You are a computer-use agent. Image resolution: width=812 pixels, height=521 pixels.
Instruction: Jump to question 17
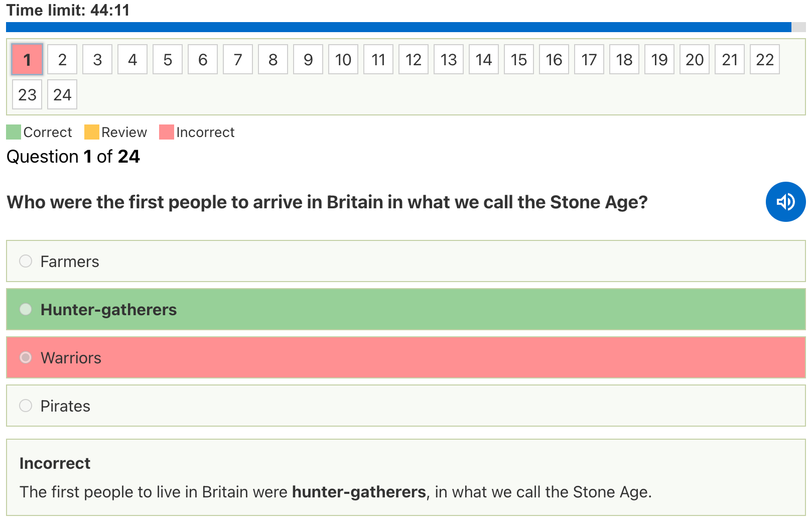(589, 60)
